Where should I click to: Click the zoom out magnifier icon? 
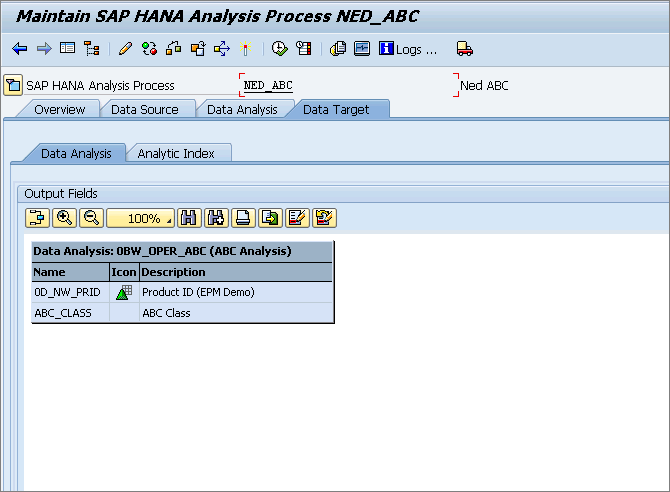click(91, 218)
